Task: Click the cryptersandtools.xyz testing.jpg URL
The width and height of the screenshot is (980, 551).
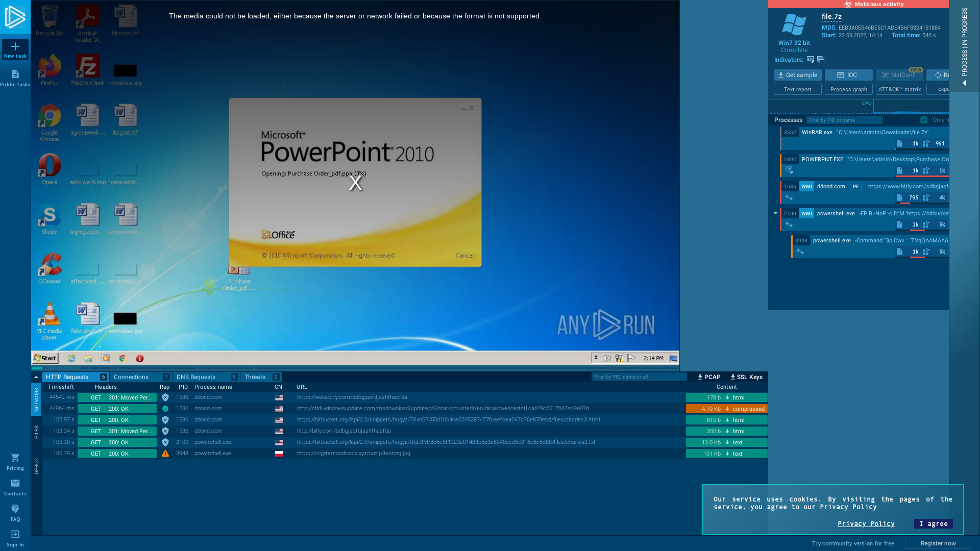Action: click(x=354, y=454)
